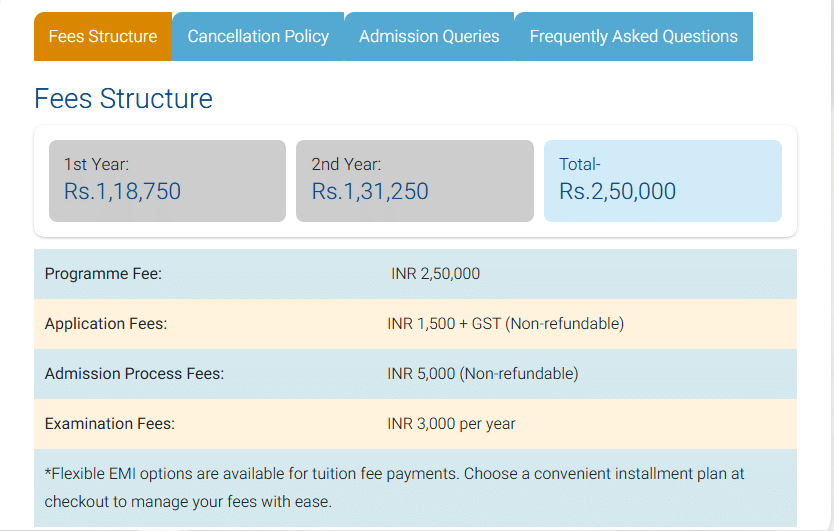Click the Admission Process Fees label
Screen dimensions: 834x531
click(134, 374)
